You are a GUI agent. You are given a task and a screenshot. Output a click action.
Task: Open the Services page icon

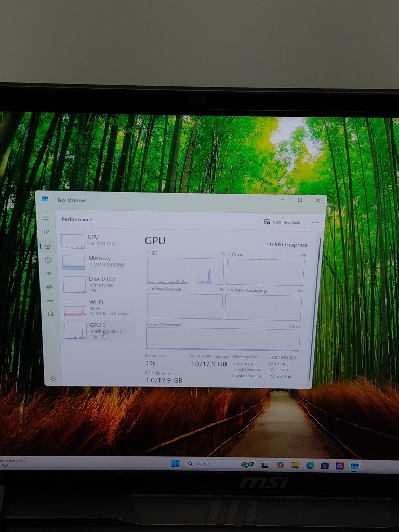tap(50, 314)
